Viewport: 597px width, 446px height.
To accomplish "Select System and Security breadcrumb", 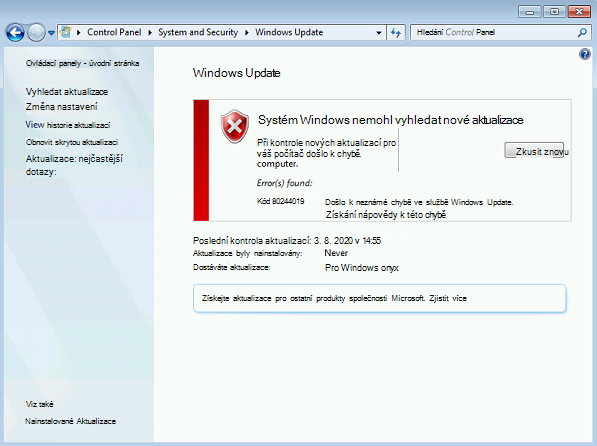I will tap(198, 32).
